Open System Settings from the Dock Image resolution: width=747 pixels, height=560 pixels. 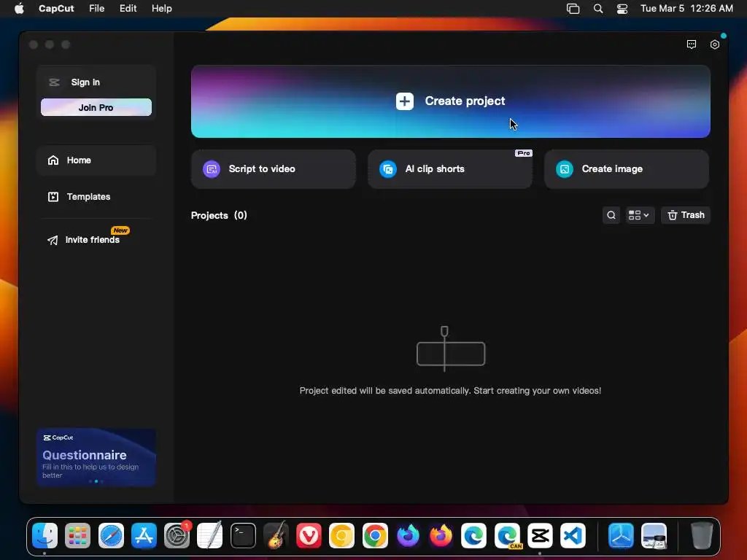[177, 536]
